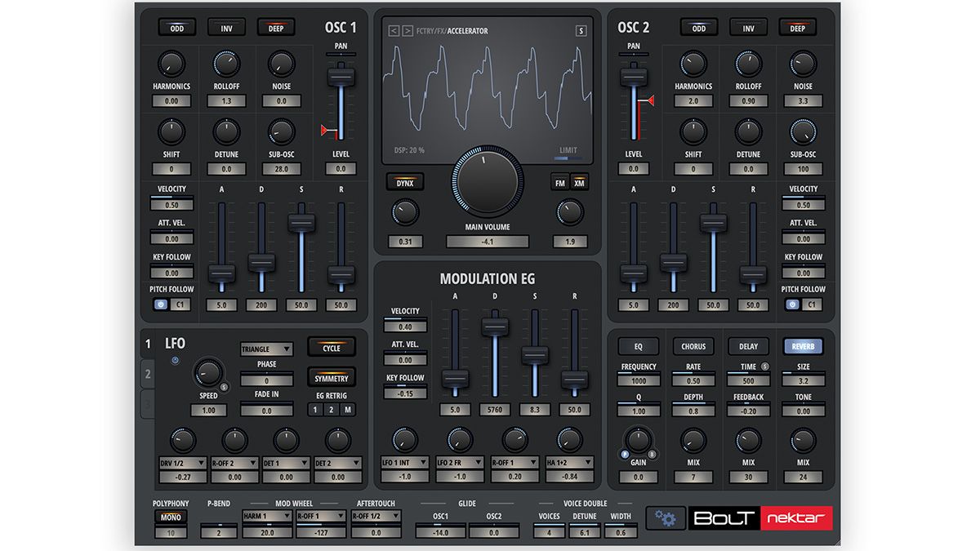Click the knob above LFO 1 INT
980x551 pixels.
(x=405, y=440)
